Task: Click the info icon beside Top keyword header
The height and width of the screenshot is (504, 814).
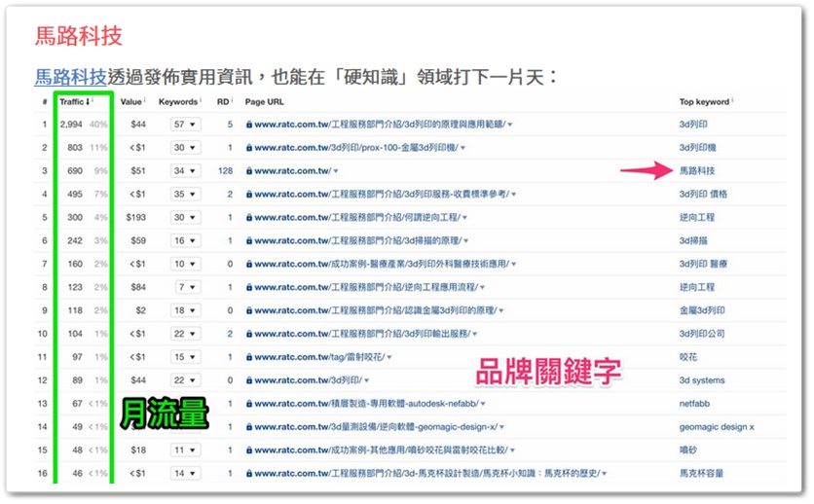Action: [732, 99]
